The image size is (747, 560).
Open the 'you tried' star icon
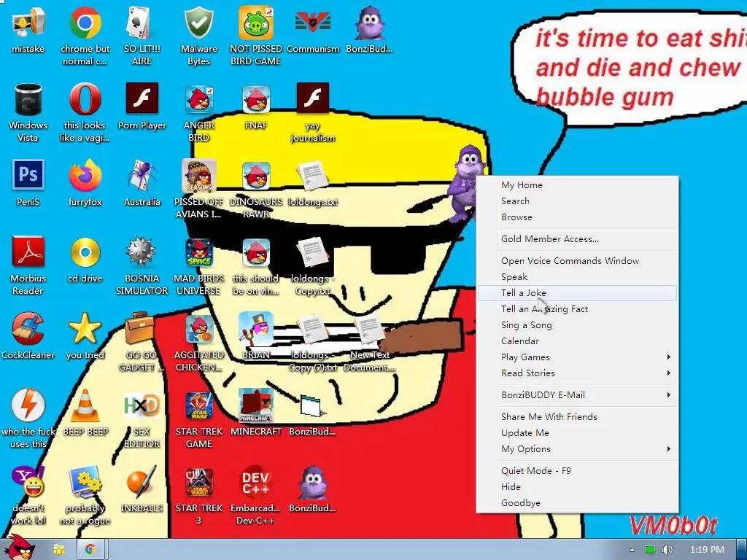tap(85, 329)
